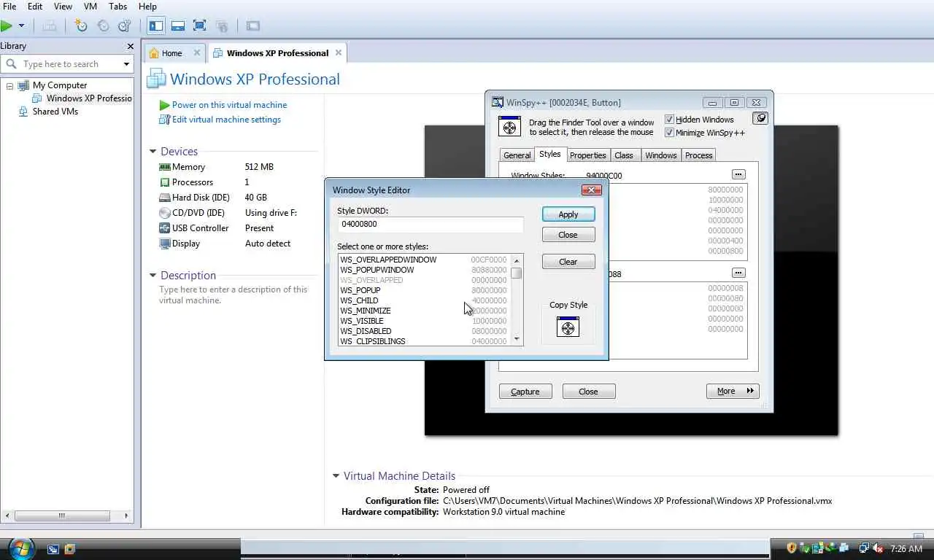Click the green Power On toolbar button
Viewport: 934px width, 560px height.
click(x=7, y=26)
